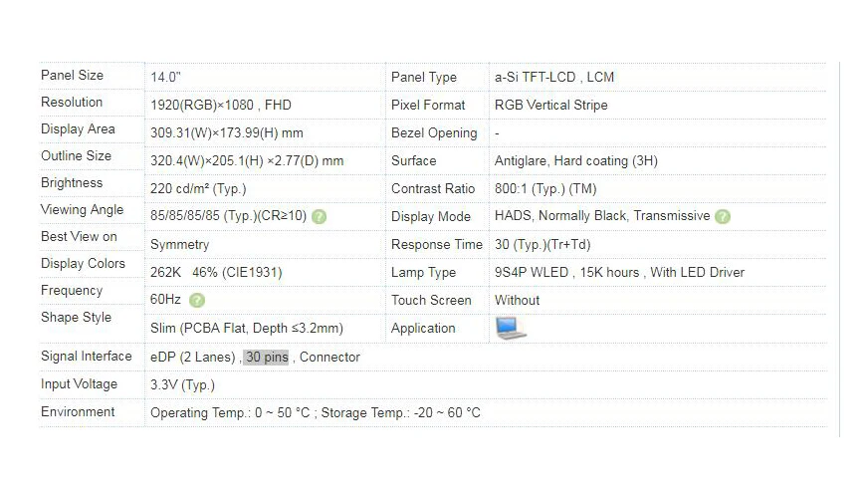
Task: Click the 'Viewing Angle' label
Action: (x=82, y=210)
